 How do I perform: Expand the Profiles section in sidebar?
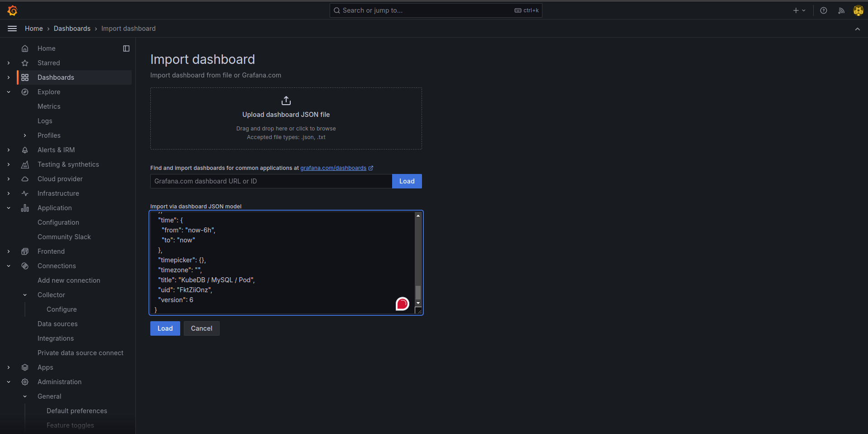(25, 135)
